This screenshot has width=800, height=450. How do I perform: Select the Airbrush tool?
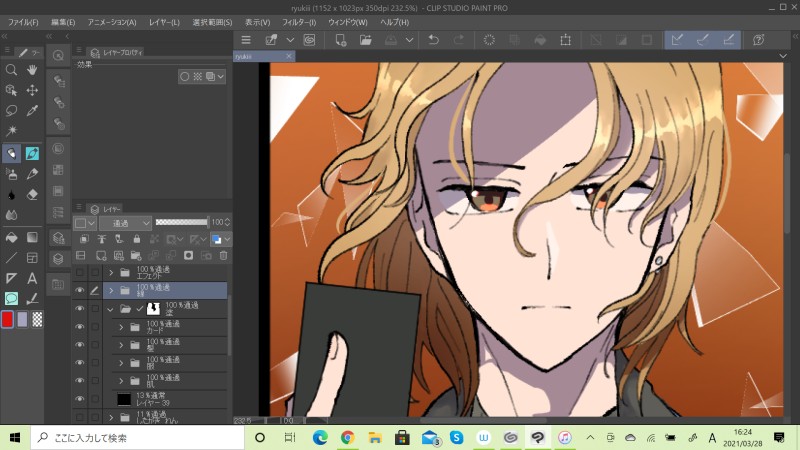[x=11, y=174]
